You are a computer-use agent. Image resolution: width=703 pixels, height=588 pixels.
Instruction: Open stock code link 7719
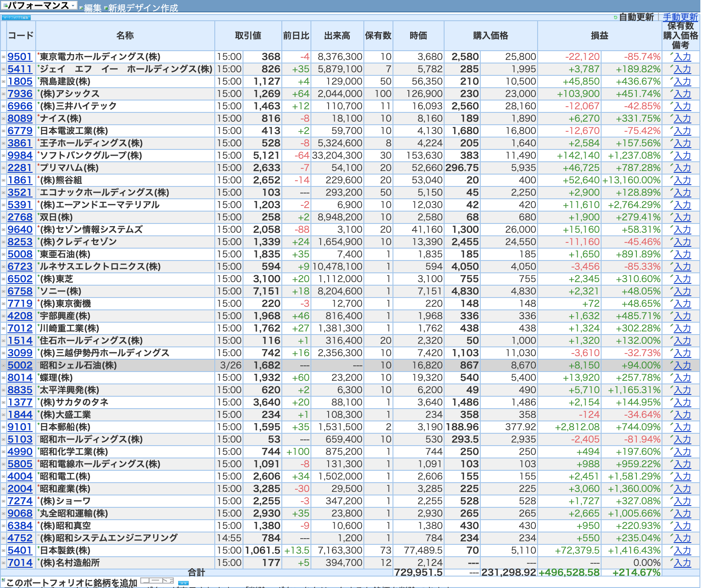point(20,304)
